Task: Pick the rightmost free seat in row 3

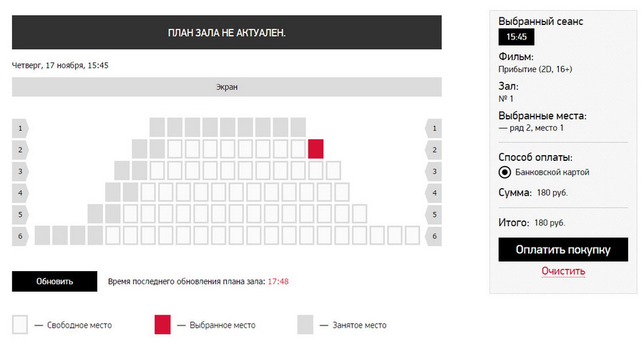Action: pyautogui.click(x=333, y=171)
